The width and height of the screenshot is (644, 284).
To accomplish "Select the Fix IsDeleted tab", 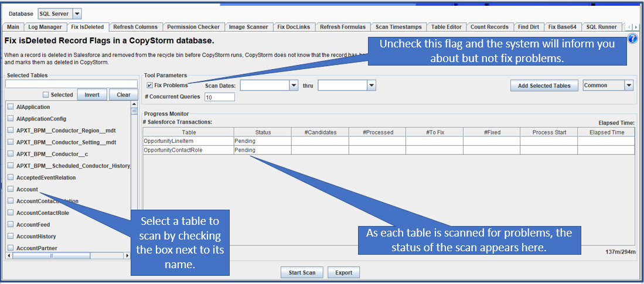I will [87, 27].
